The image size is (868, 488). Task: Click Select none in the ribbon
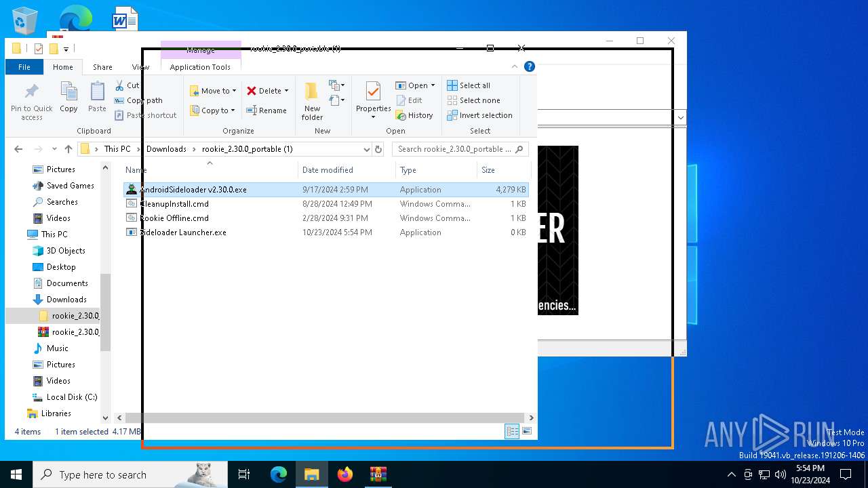point(473,100)
